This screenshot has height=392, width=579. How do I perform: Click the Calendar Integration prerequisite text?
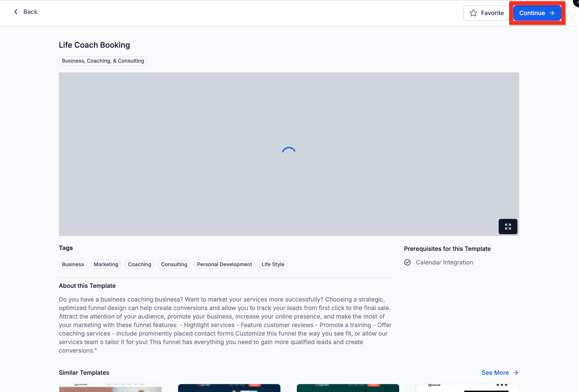click(444, 262)
